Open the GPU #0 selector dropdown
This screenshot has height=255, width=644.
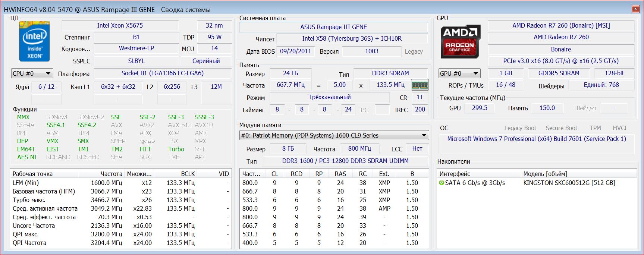coord(459,73)
